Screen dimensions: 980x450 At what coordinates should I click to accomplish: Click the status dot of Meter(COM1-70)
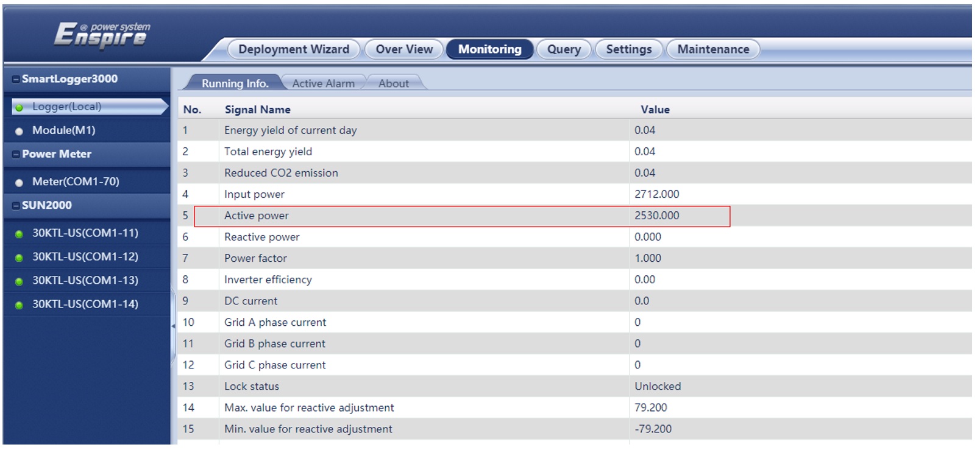click(x=19, y=183)
